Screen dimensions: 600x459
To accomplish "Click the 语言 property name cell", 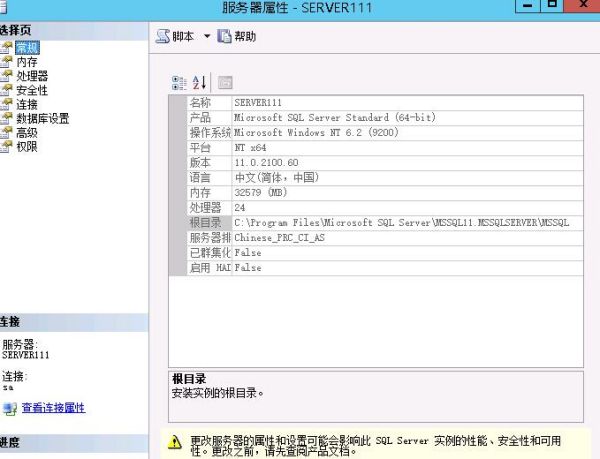I will tap(209, 177).
